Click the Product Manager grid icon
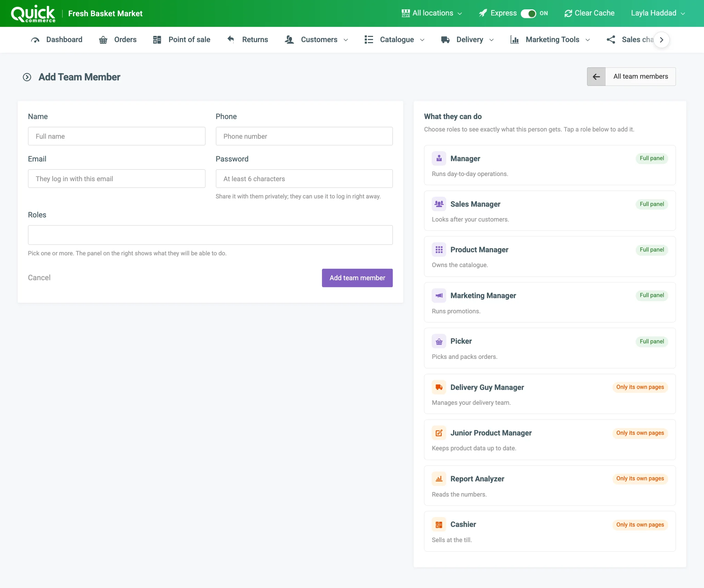The image size is (704, 588). pos(439,249)
